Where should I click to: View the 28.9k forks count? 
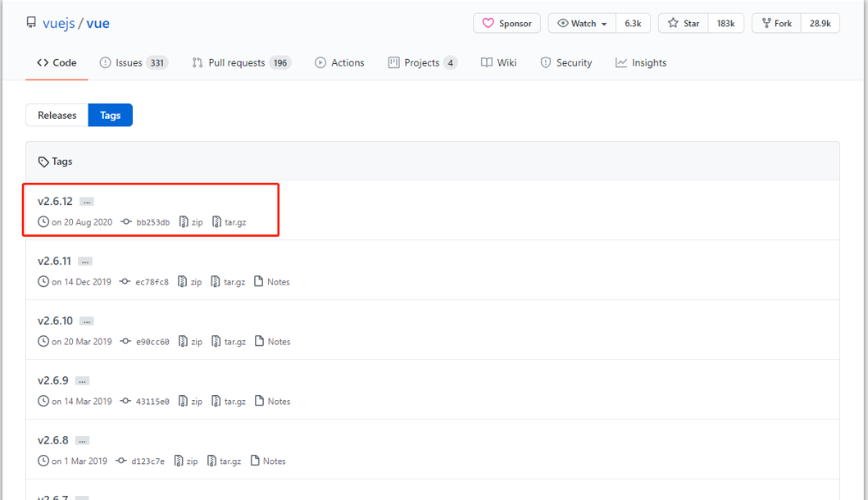click(820, 23)
